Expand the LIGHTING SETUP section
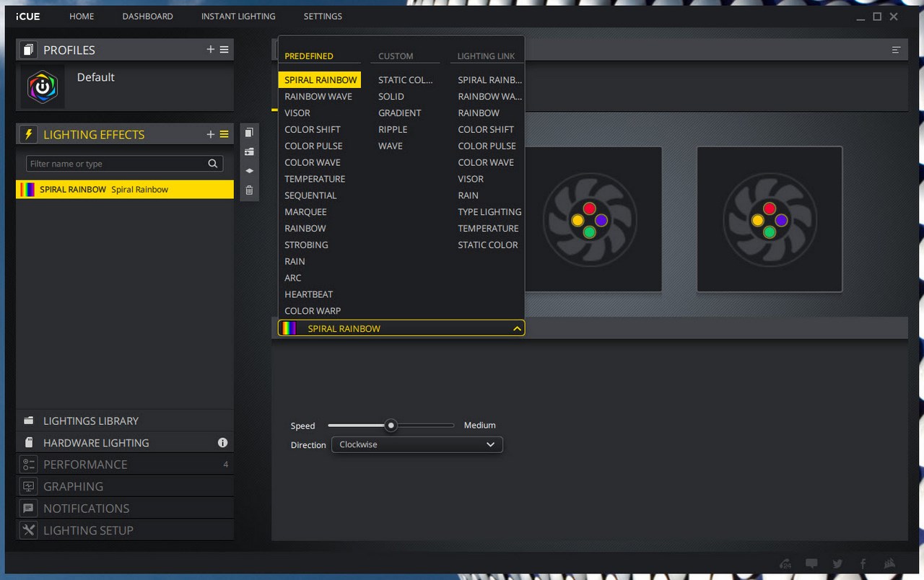924x580 pixels. point(125,530)
